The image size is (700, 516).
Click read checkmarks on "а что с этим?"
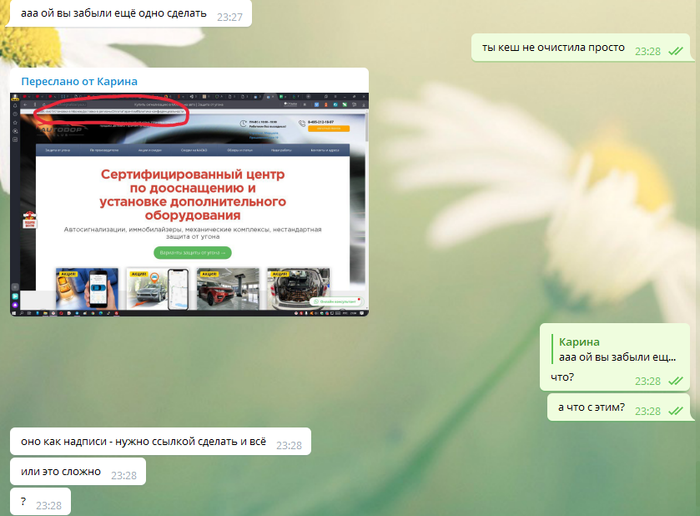point(676,411)
